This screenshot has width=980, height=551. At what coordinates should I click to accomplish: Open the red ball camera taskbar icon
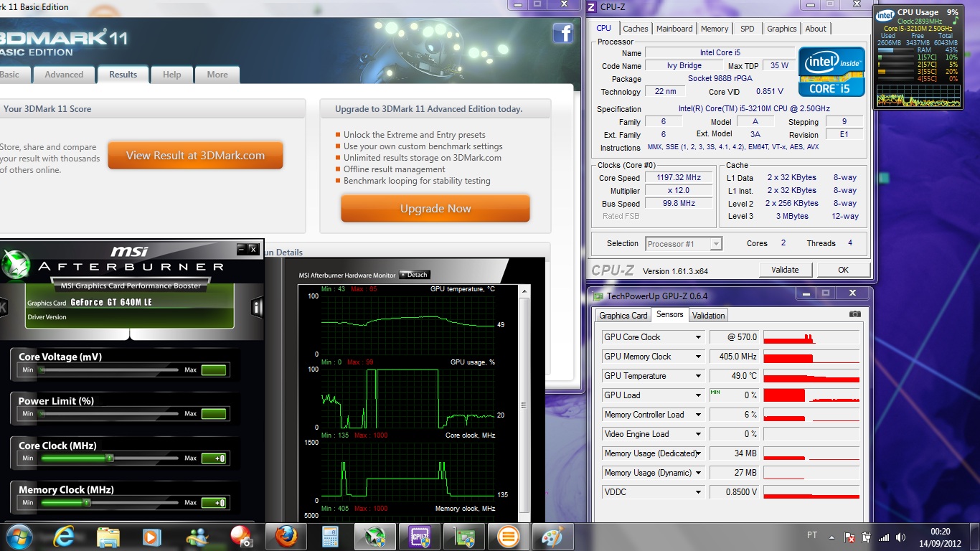(x=240, y=537)
